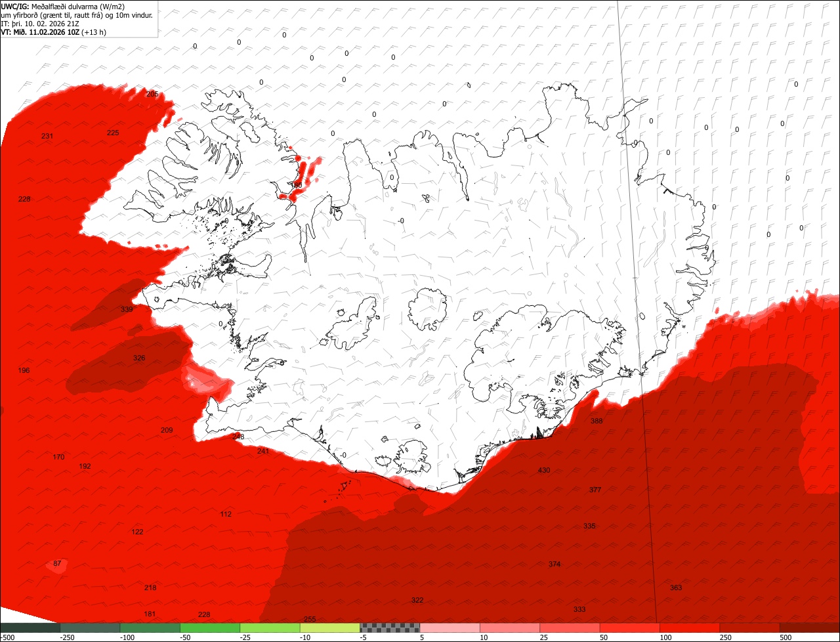Screen dimensions: 840x642
Task: Click the map value 248
Action: coord(238,437)
